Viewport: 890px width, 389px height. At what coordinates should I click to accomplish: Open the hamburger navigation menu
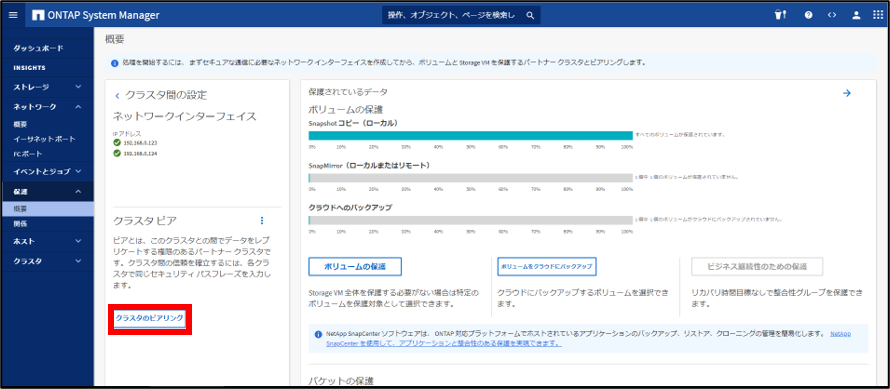click(x=14, y=15)
